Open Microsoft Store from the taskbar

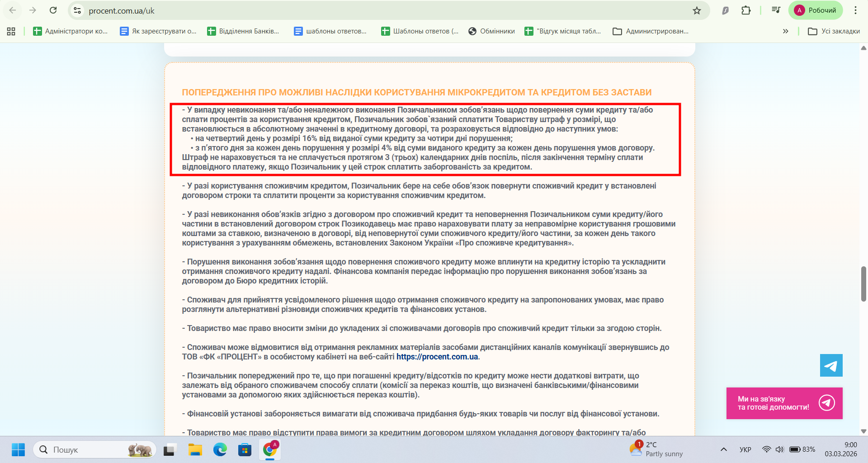[245, 449]
